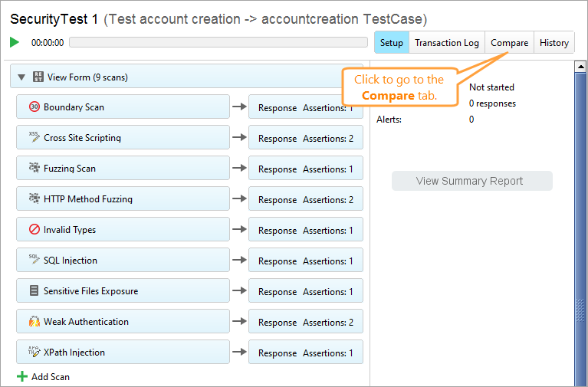The width and height of the screenshot is (588, 387).
Task: Select the Boundary Scan label
Action: (74, 107)
